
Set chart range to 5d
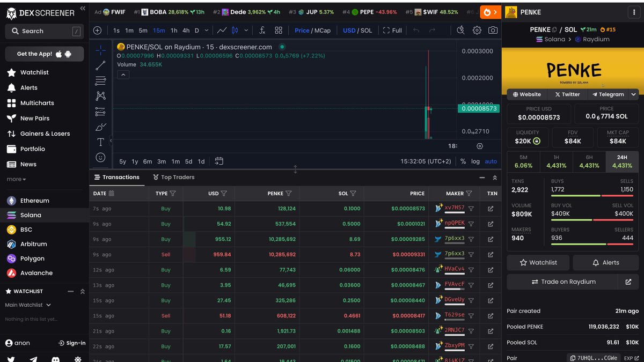coord(188,161)
